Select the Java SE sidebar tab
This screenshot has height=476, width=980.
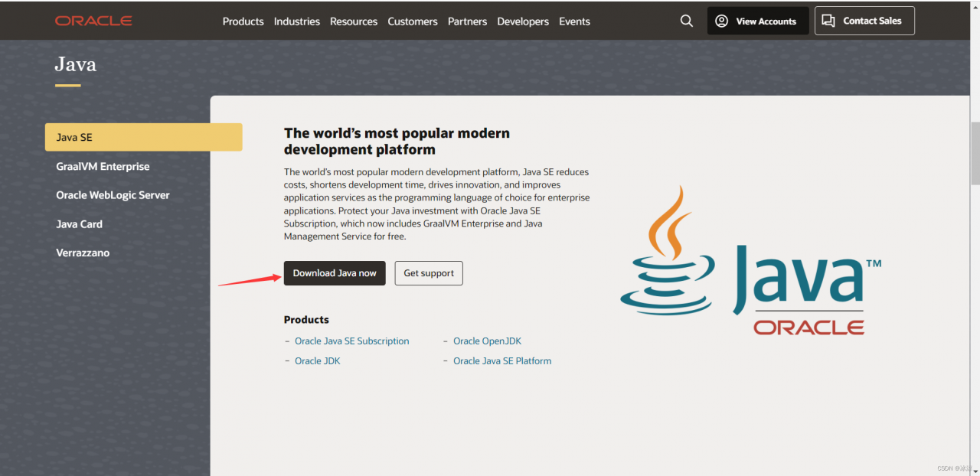coord(144,137)
